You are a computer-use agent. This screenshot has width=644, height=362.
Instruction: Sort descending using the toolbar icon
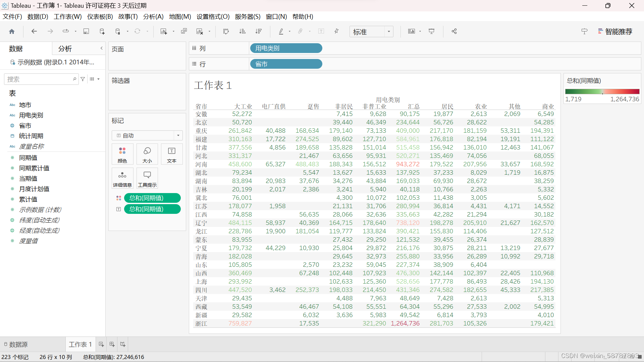point(258,32)
